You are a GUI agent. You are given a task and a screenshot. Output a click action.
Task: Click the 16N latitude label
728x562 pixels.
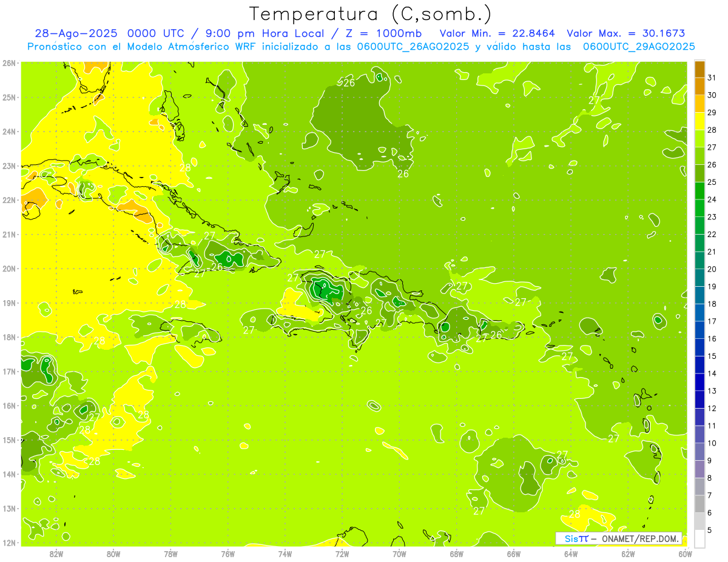[x=9, y=406]
